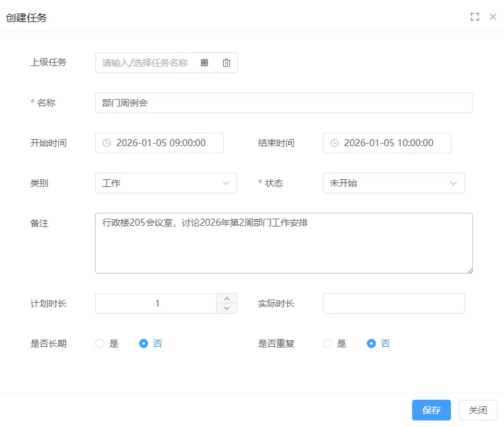Select 否 for 是否长期

tap(144, 344)
